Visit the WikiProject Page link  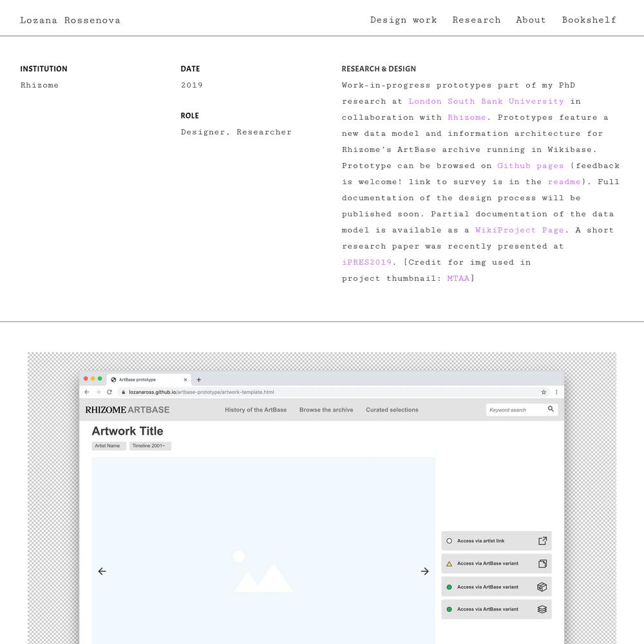520,230
